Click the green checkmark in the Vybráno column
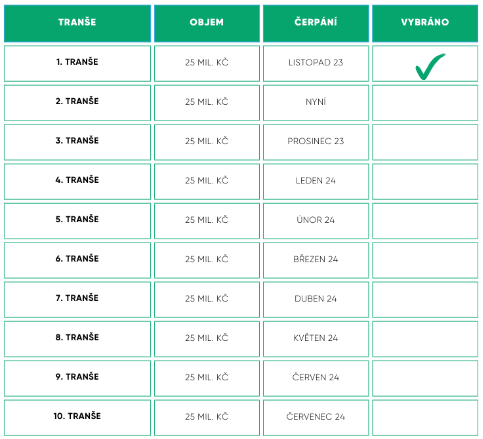The width and height of the screenshot is (483, 439). coord(430,67)
